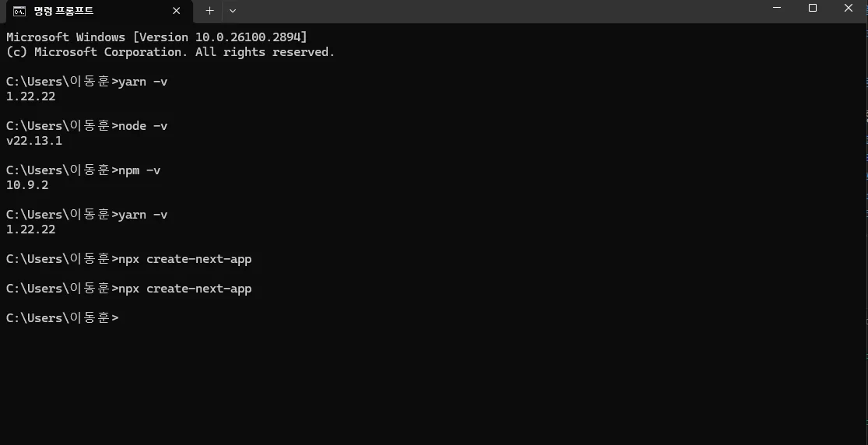Click the npm -v command text
Image resolution: width=868 pixels, height=445 pixels.
139,170
